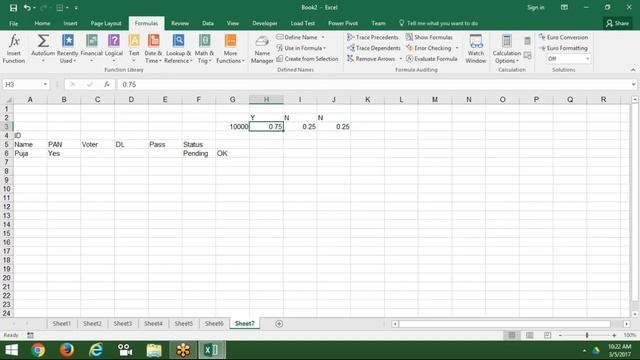Viewport: 640px width, 360px height.
Task: Click the zoom slider handle
Action: pyautogui.click(x=587, y=335)
